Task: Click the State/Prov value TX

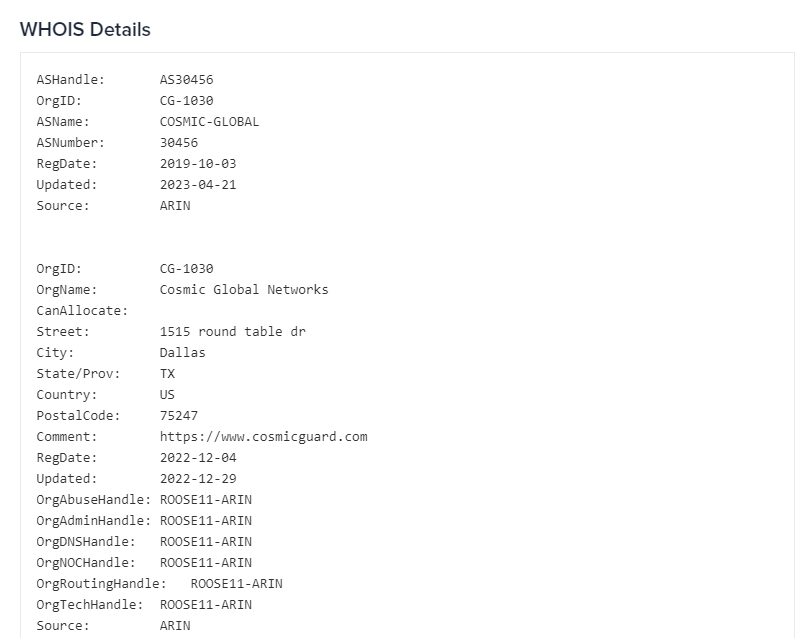Action: 167,374
